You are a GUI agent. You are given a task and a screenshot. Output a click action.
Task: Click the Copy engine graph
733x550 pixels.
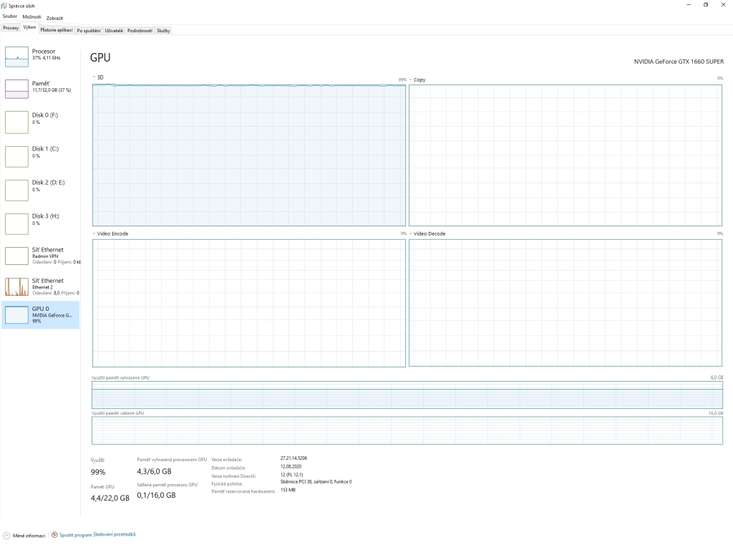(x=565, y=155)
